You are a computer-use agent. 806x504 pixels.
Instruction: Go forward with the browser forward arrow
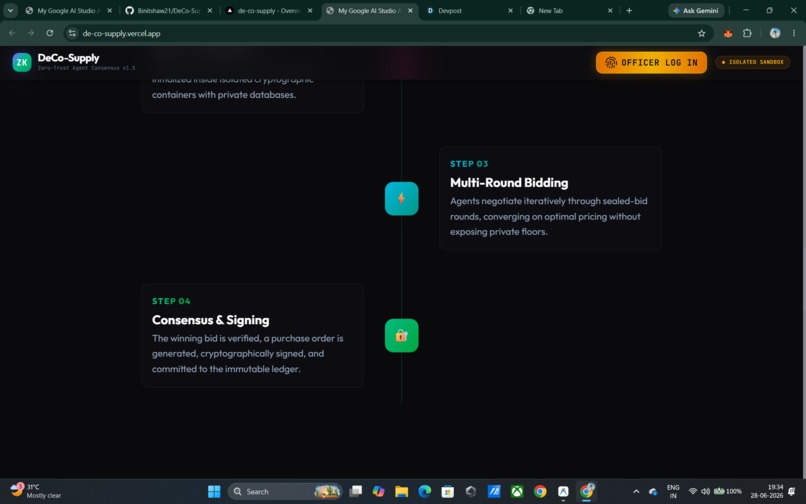31,33
